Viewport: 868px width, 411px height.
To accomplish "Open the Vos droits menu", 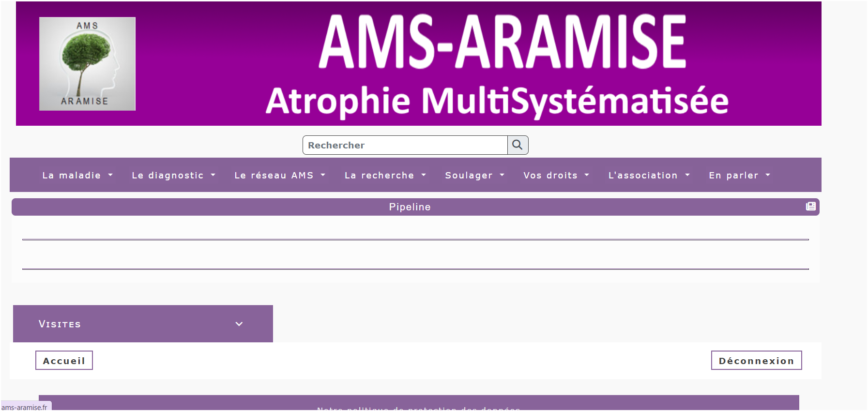I will point(556,176).
